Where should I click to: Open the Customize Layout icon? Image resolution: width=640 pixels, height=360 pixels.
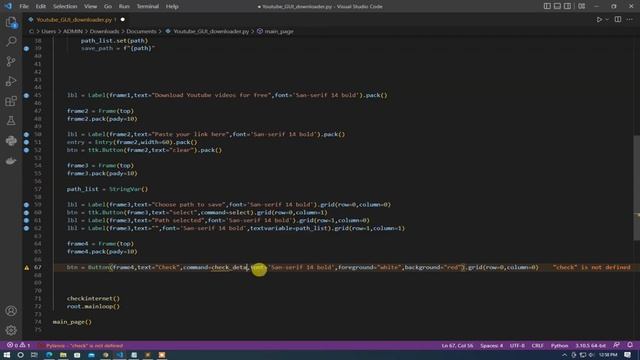click(582, 6)
